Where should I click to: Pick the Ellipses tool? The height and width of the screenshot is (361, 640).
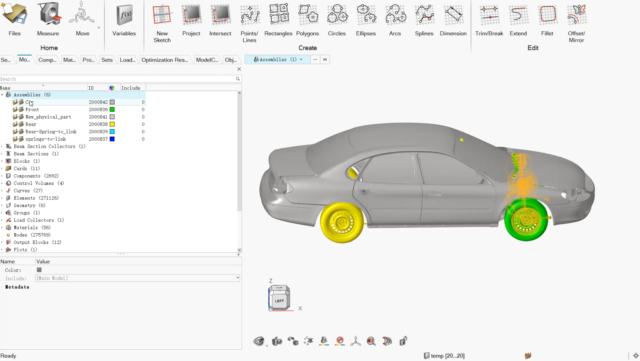point(366,19)
